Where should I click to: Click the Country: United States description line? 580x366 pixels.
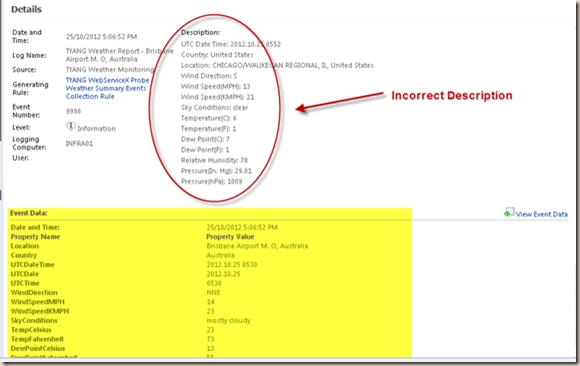click(217, 55)
